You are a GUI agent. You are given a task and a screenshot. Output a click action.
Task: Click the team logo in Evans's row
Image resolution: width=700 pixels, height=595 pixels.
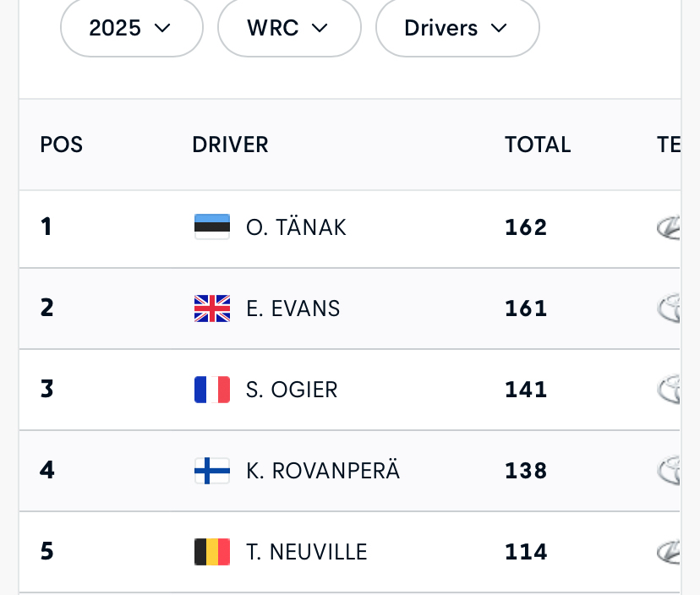pyautogui.click(x=670, y=308)
